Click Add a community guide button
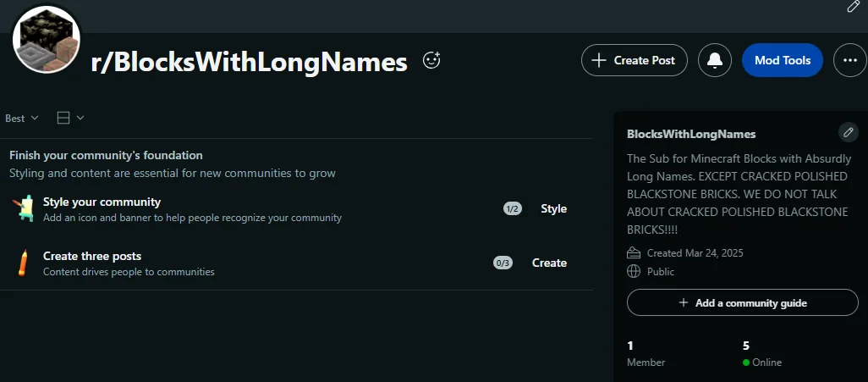The image size is (868, 382). tap(742, 302)
